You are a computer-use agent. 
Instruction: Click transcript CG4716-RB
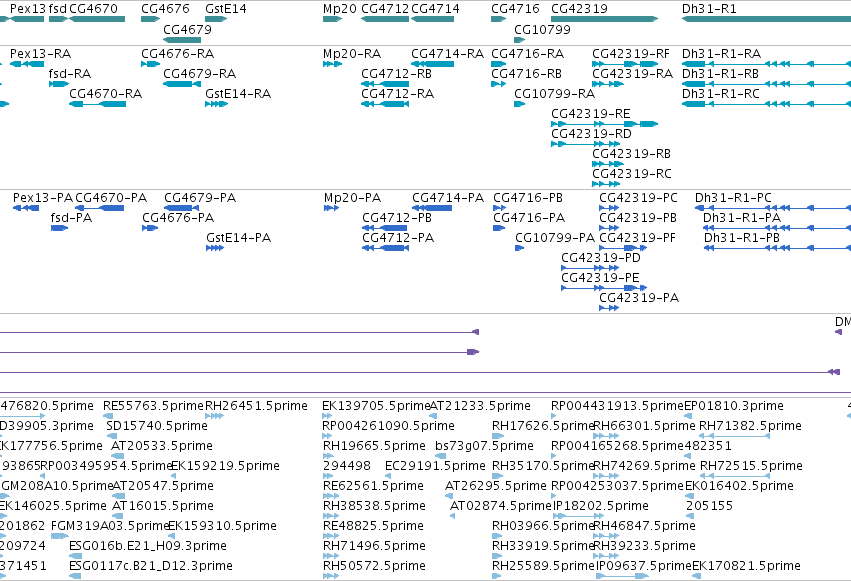(526, 74)
